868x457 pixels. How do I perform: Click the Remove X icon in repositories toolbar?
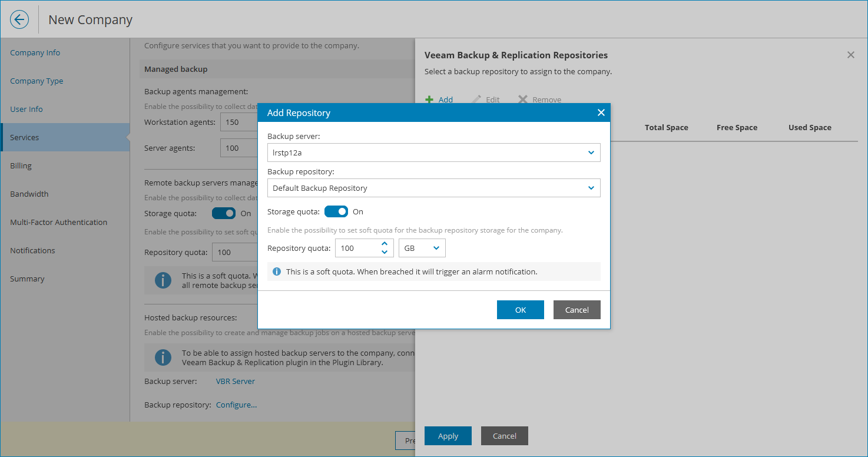click(523, 100)
